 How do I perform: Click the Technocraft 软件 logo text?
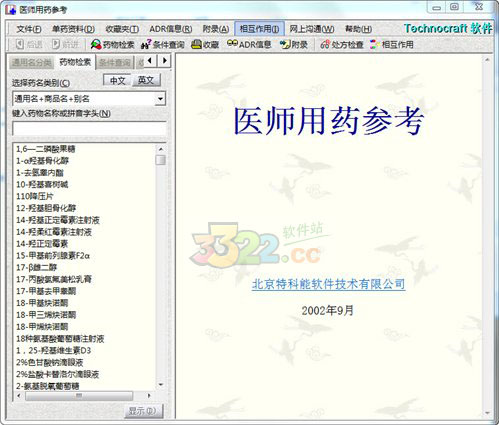click(448, 29)
